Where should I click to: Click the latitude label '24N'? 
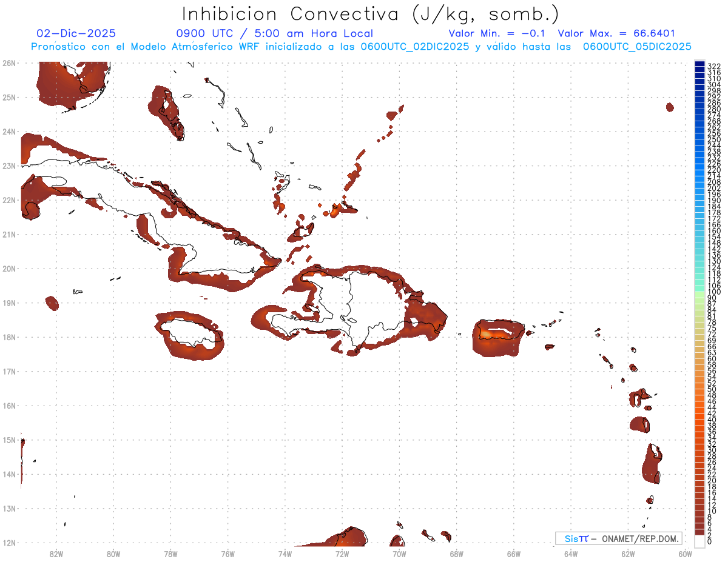[8, 132]
